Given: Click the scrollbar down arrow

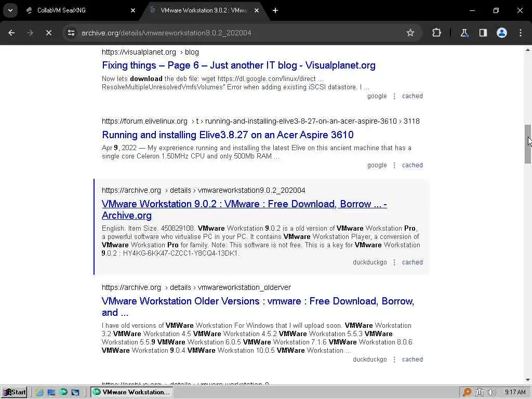Looking at the screenshot, I should 528,380.
